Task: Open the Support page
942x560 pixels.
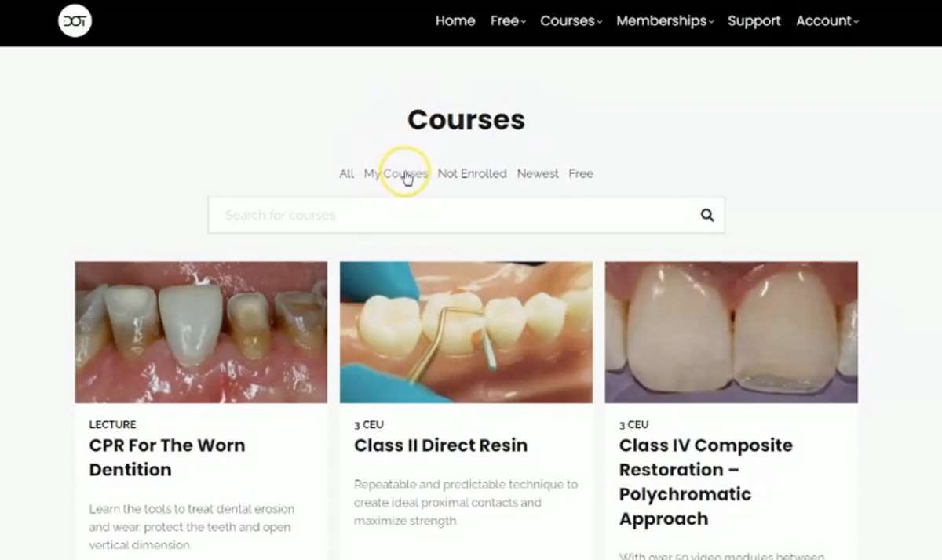Action: point(754,21)
